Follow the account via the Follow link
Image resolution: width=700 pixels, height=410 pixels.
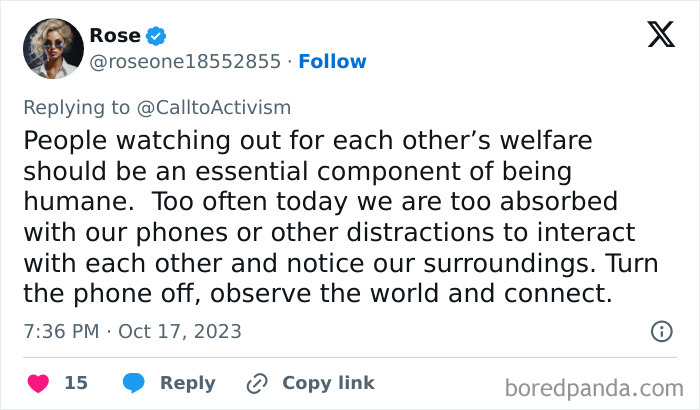pyautogui.click(x=333, y=62)
